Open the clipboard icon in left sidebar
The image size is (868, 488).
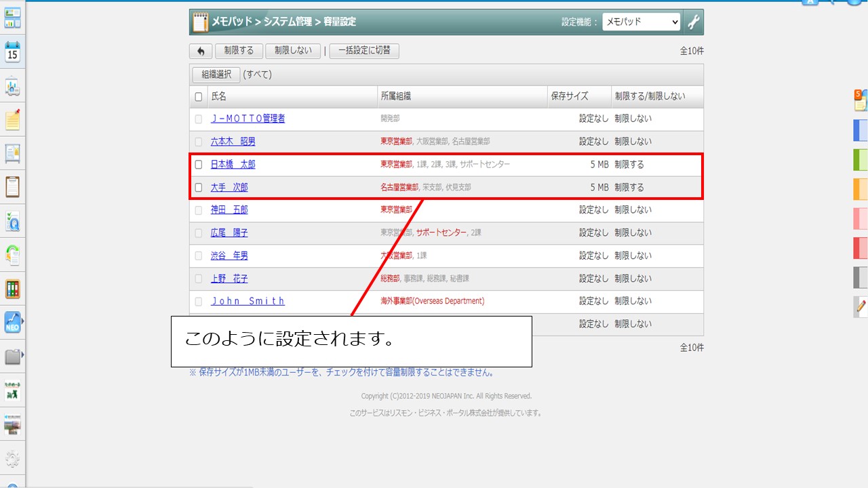(12, 186)
